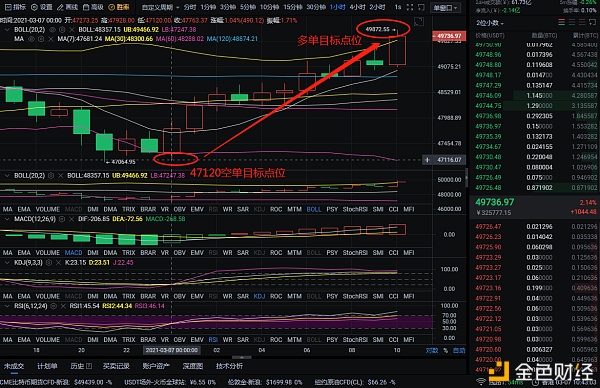Switch RSI panel to StochRSI indicator
Viewport: 600px width, 388px height.
coord(355,339)
